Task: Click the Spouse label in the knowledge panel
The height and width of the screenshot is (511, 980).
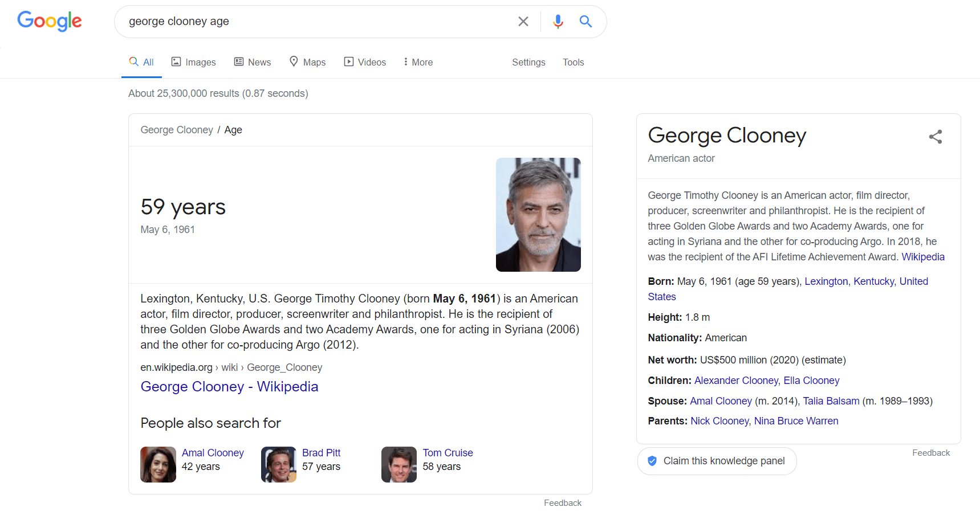Action: (x=667, y=401)
